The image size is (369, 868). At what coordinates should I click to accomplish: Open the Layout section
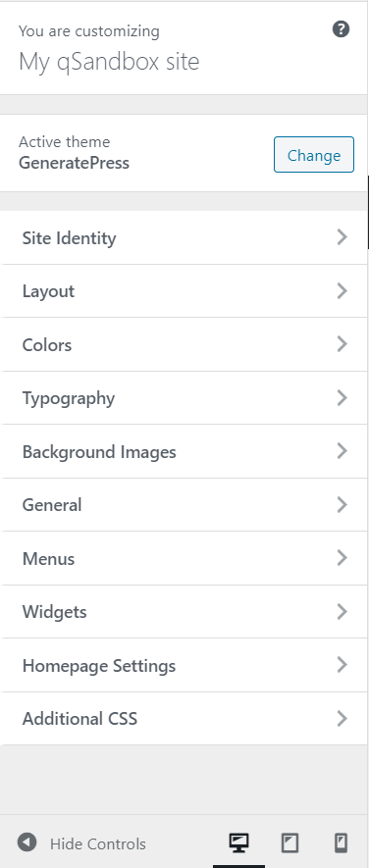coord(184,291)
